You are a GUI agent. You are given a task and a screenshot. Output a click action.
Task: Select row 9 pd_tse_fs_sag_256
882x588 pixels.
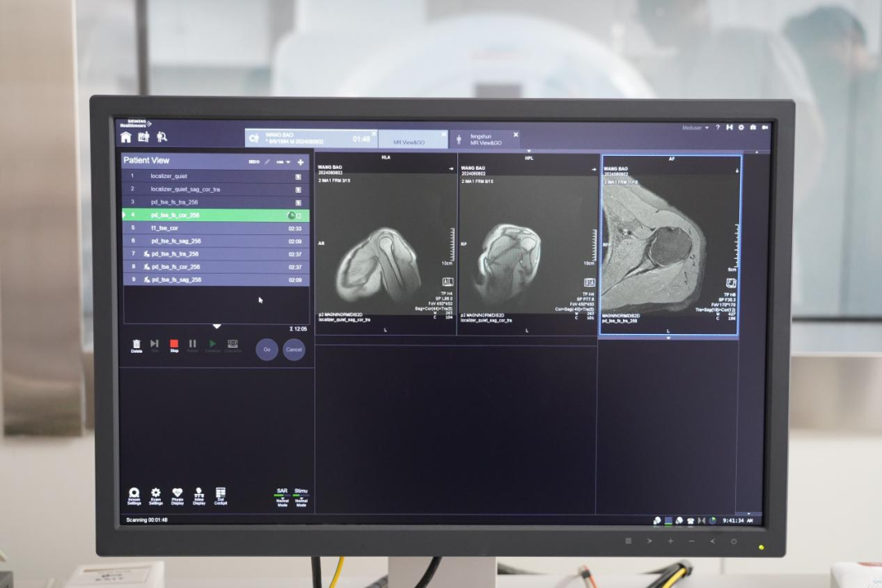pyautogui.click(x=216, y=279)
